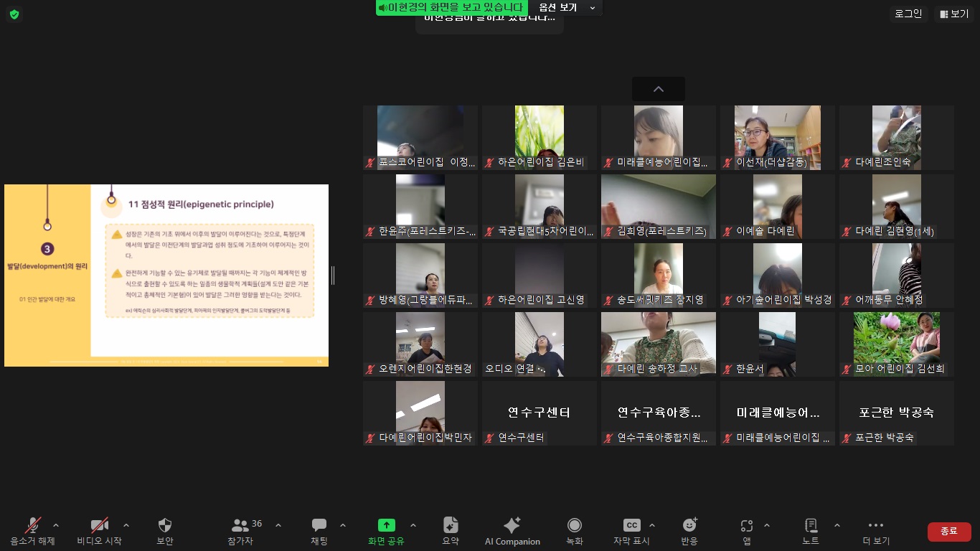The height and width of the screenshot is (551, 980).
Task: Expand arrow beside 앱 button
Action: (x=766, y=525)
